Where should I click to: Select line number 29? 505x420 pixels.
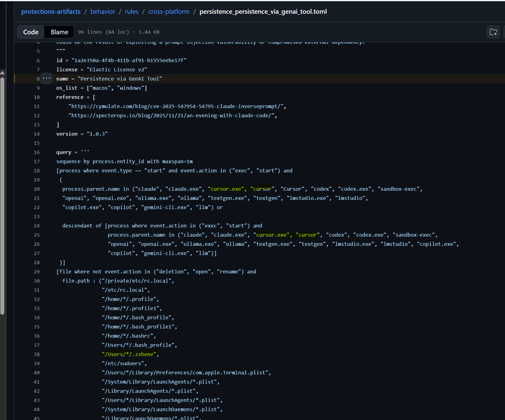37,271
